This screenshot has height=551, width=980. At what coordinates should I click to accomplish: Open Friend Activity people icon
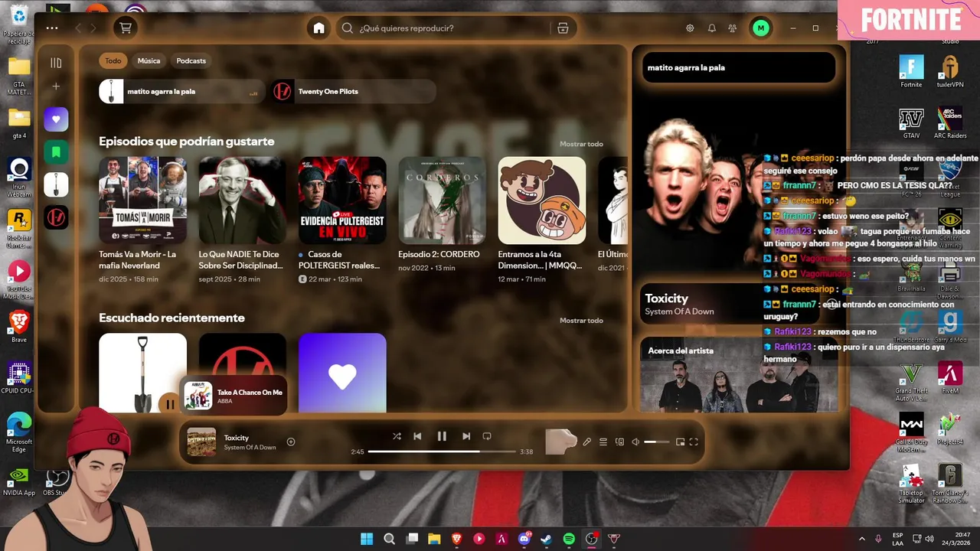coord(733,28)
